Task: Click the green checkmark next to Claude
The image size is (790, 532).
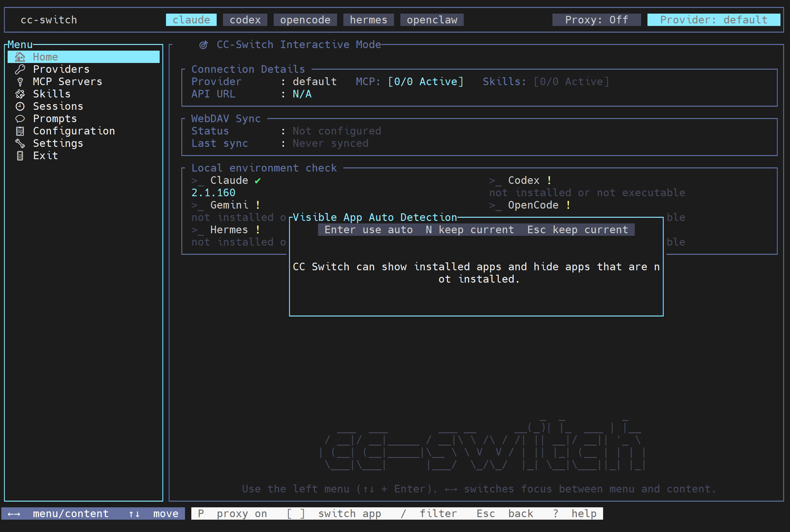Action: click(258, 181)
